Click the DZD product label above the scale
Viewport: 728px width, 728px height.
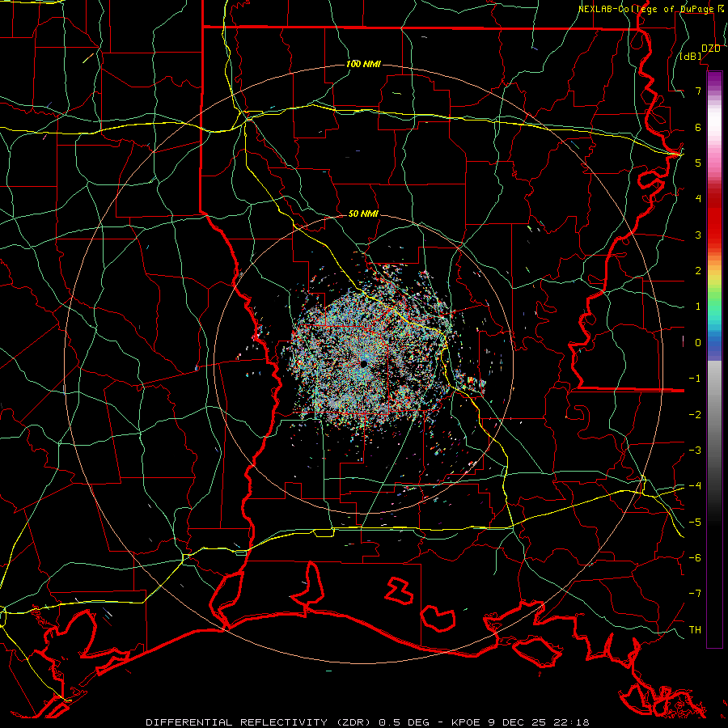click(711, 49)
